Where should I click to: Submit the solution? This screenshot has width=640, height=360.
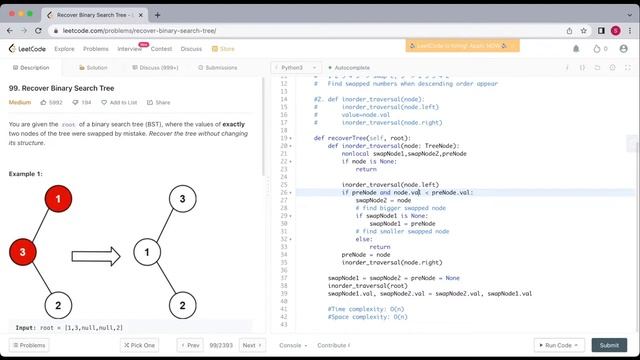tap(609, 345)
